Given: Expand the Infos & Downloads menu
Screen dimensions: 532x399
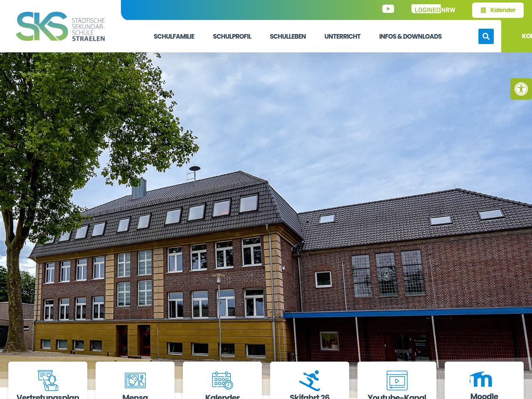Looking at the screenshot, I should point(410,37).
